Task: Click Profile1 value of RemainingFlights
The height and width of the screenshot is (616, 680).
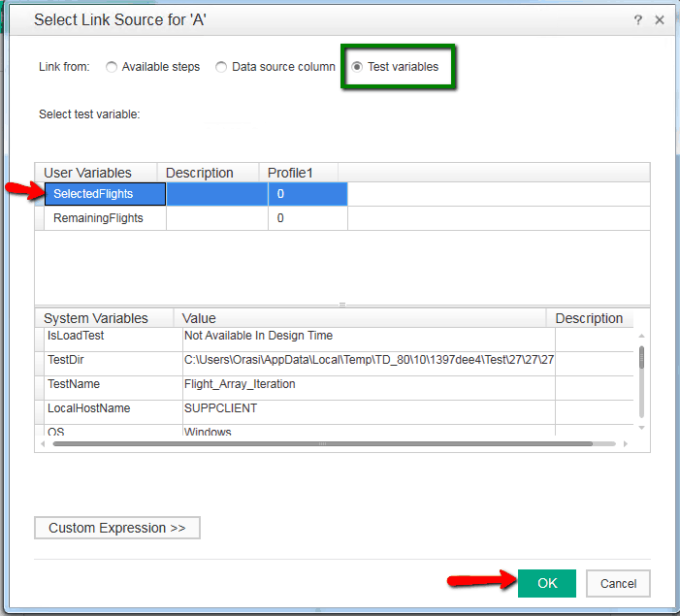Action: (308, 218)
